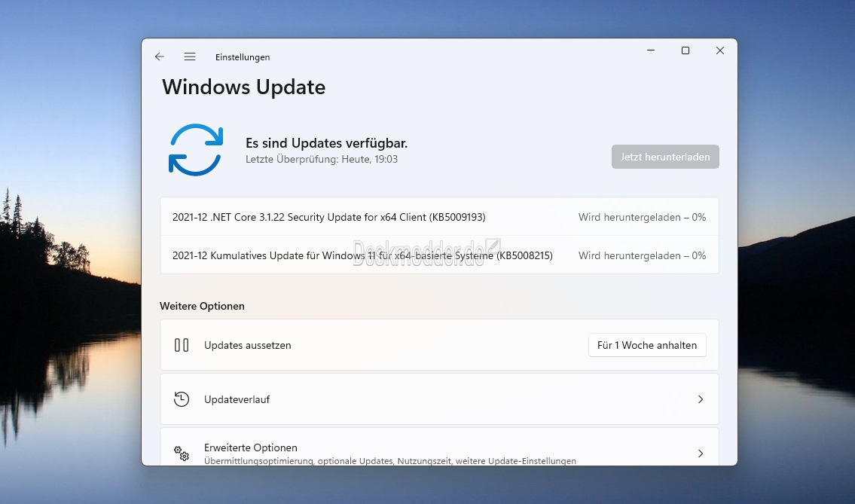The image size is (855, 504).
Task: Click the Es sind Updates verfügbar heading
Action: (327, 143)
